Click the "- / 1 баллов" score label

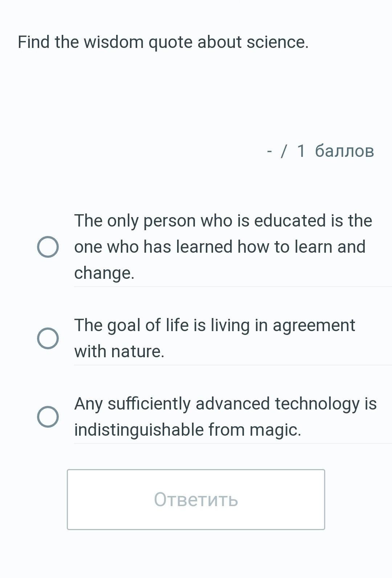(320, 151)
